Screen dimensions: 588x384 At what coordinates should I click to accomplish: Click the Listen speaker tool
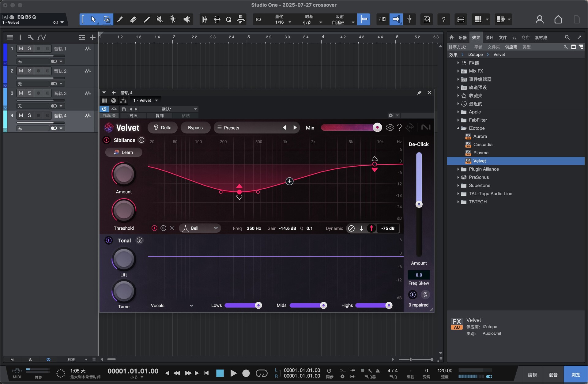pos(187,20)
